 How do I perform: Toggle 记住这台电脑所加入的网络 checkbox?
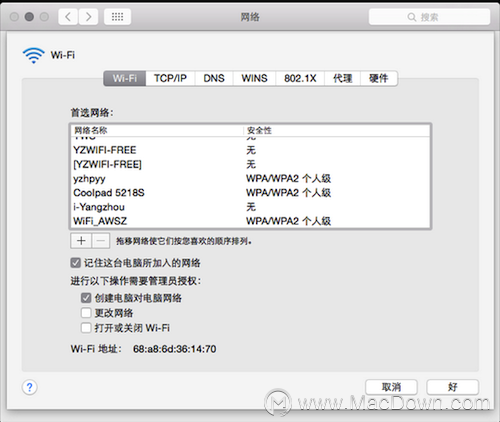point(76,263)
